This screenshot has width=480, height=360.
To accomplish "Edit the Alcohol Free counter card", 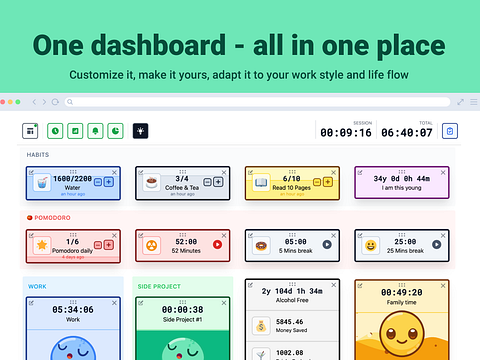I will click(x=250, y=285).
